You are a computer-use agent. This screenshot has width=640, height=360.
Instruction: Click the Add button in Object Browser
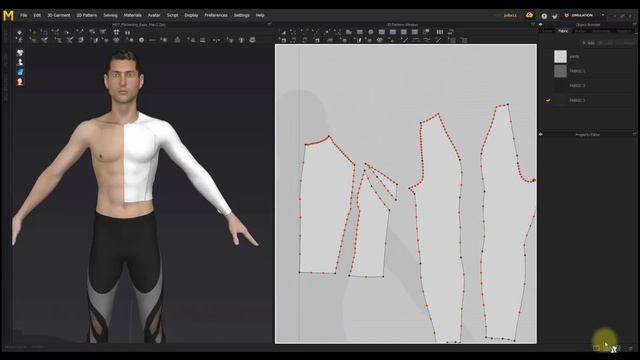point(589,43)
